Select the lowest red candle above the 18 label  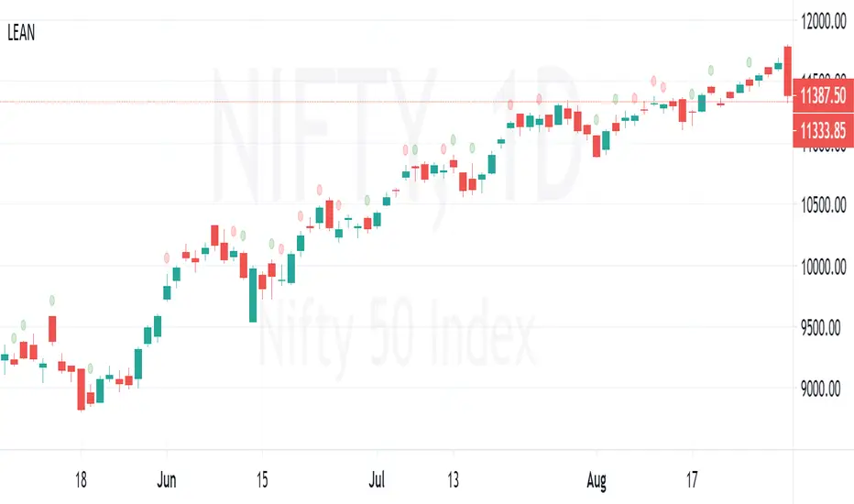coord(82,389)
